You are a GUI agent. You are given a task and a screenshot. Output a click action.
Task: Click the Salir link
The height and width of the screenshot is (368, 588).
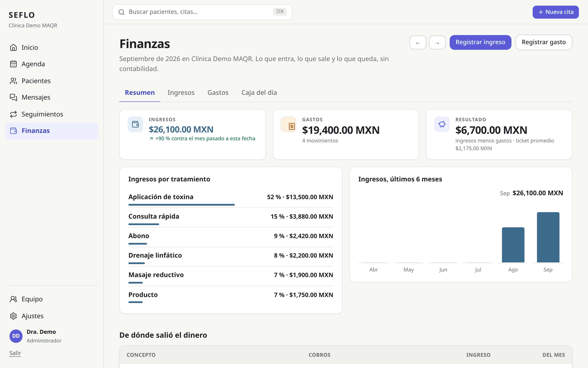[x=15, y=353]
